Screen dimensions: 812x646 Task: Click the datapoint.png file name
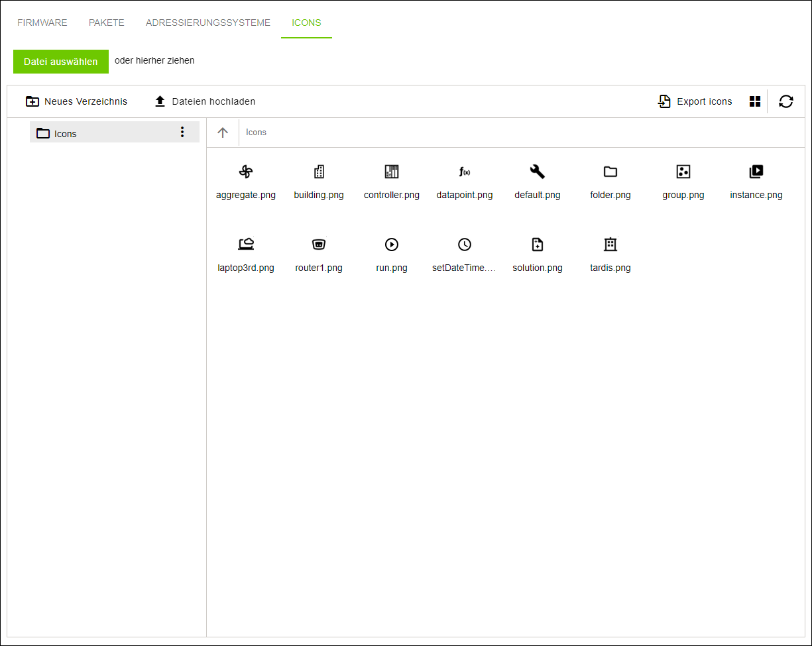coord(465,195)
